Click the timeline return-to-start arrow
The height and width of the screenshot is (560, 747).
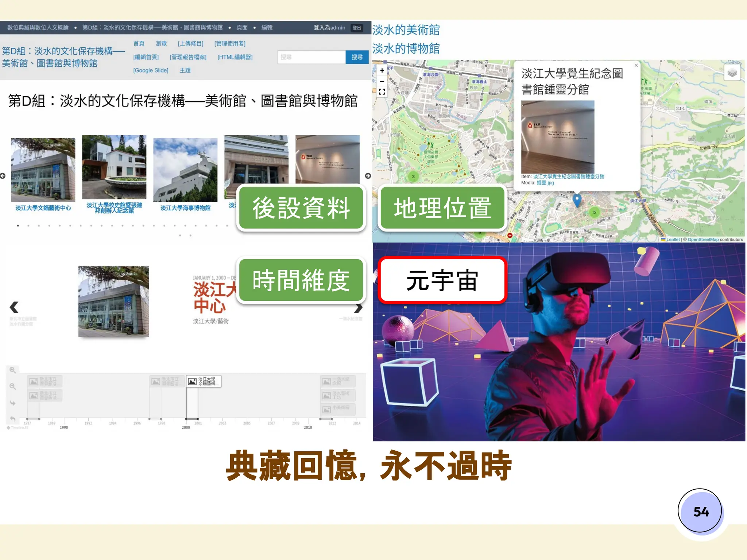pos(12,419)
